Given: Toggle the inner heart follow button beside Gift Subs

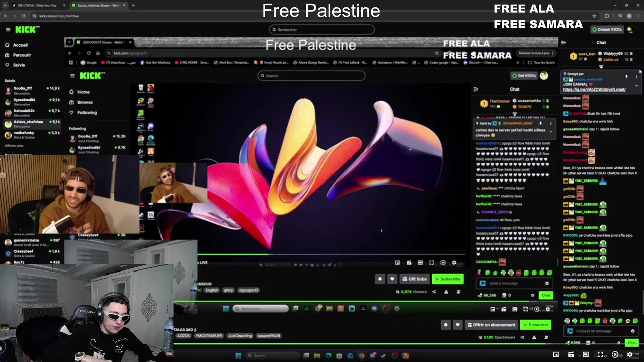Looking at the screenshot, I should (x=392, y=279).
